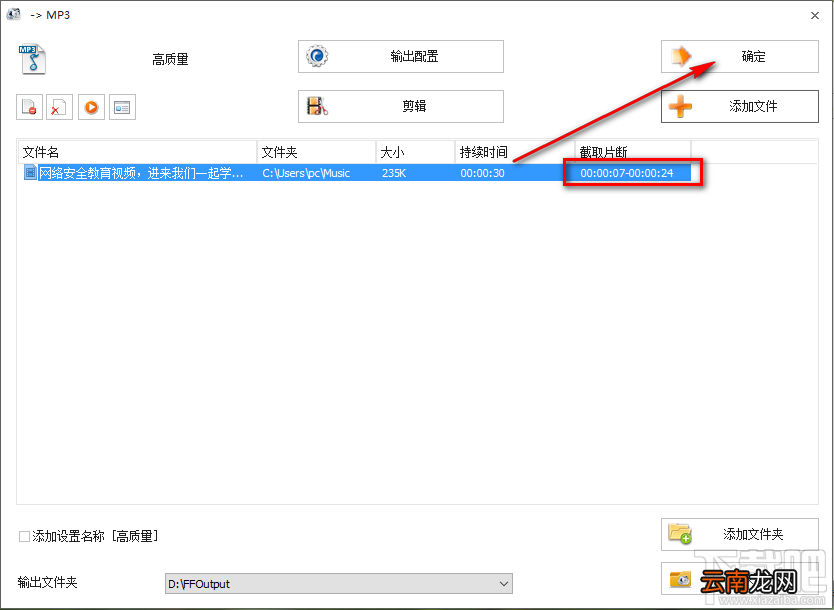Click the MP3 music note format icon

click(x=32, y=59)
